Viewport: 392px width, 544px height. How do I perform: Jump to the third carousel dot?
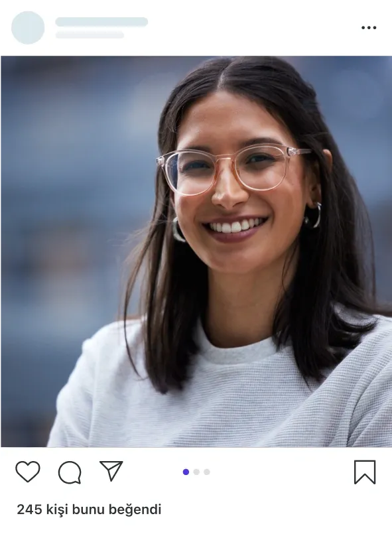tap(207, 472)
